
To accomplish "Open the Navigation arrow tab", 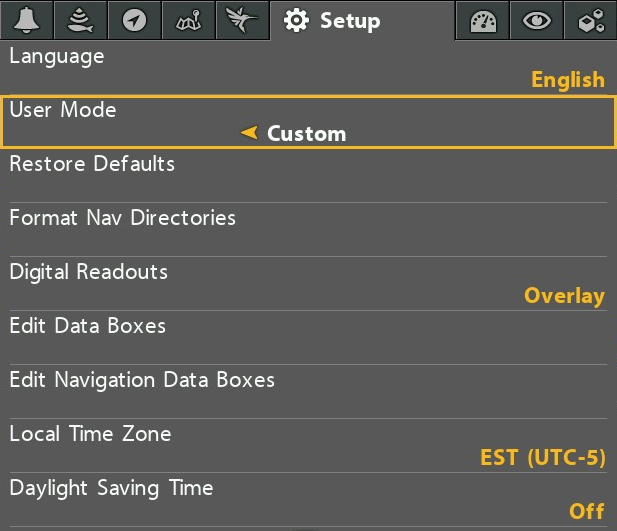I will pos(135,20).
